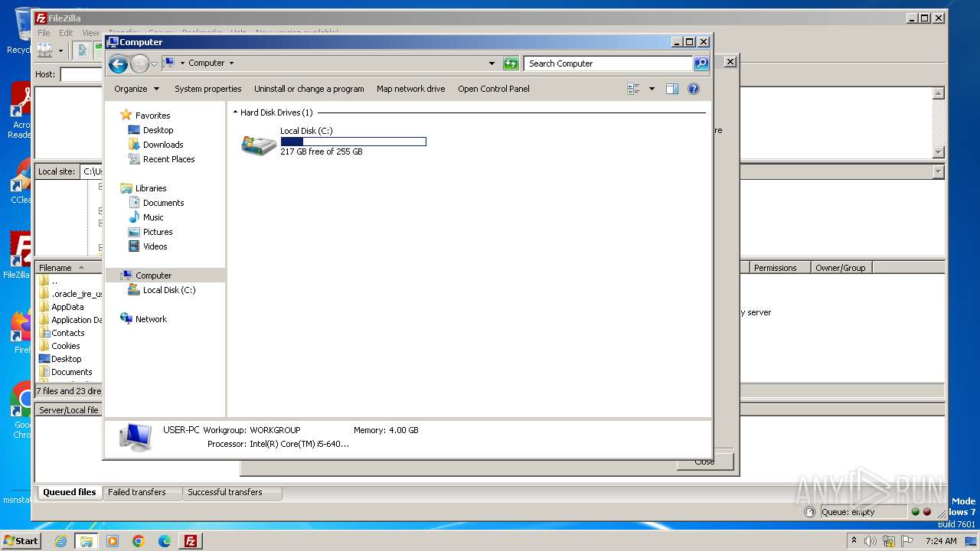Click FileZilla taskbar icon
The height and width of the screenshot is (551, 980).
pos(191,541)
